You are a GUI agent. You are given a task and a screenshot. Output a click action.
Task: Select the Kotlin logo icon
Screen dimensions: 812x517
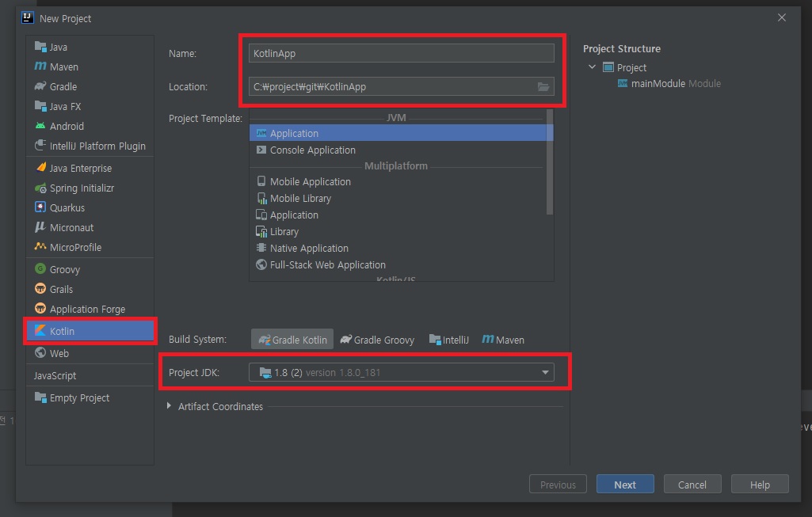click(x=40, y=330)
